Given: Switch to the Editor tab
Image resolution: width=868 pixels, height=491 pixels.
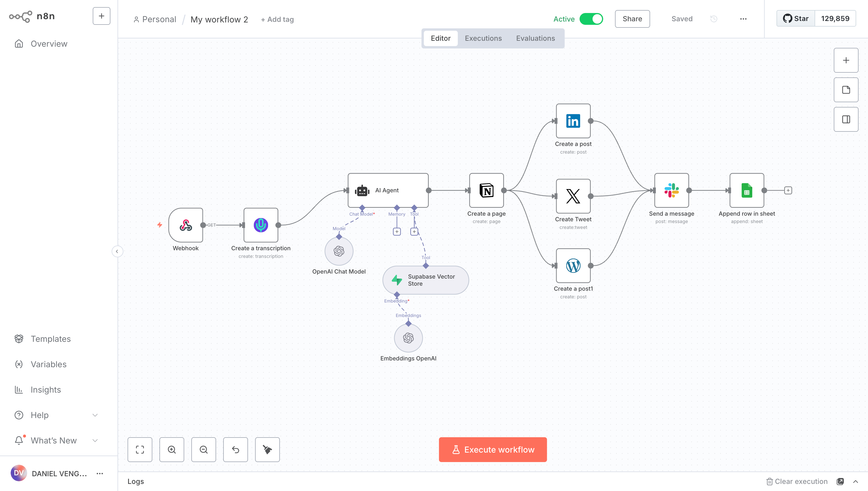Looking at the screenshot, I should pos(441,38).
